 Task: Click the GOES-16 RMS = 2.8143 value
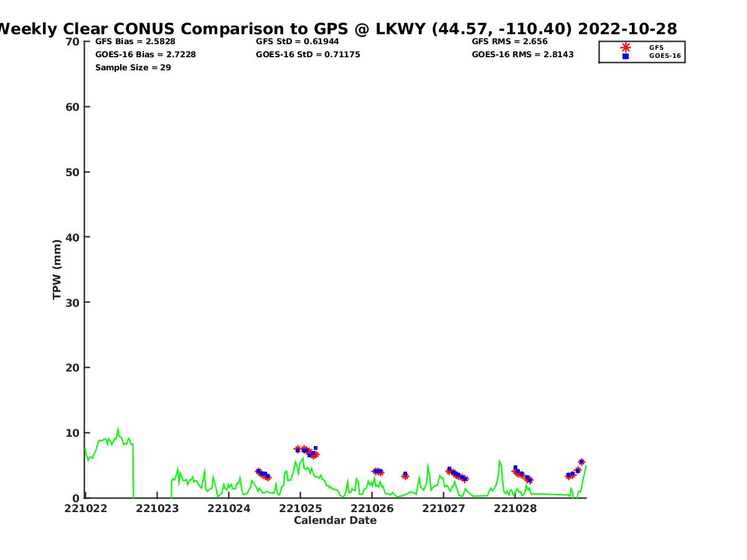coord(522,55)
